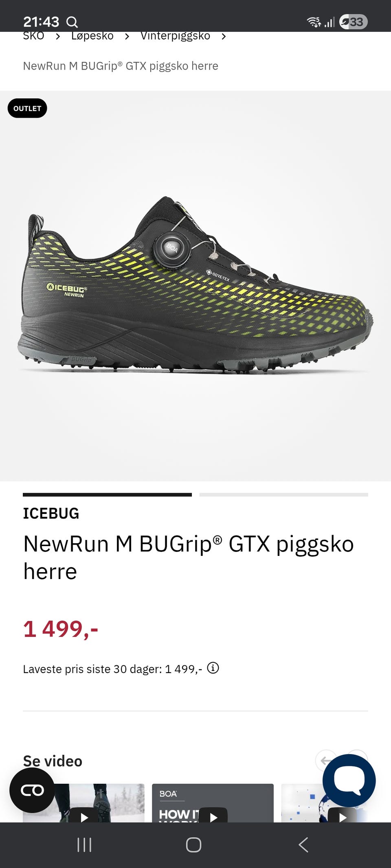This screenshot has height=868, width=391.
Task: Play the third video thumbnail
Action: 342,816
